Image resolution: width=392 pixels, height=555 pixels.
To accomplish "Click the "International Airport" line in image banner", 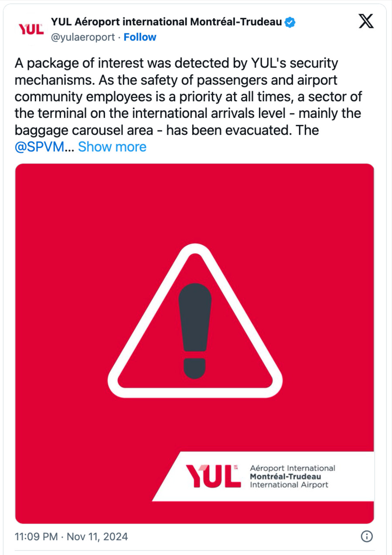I will (x=289, y=485).
